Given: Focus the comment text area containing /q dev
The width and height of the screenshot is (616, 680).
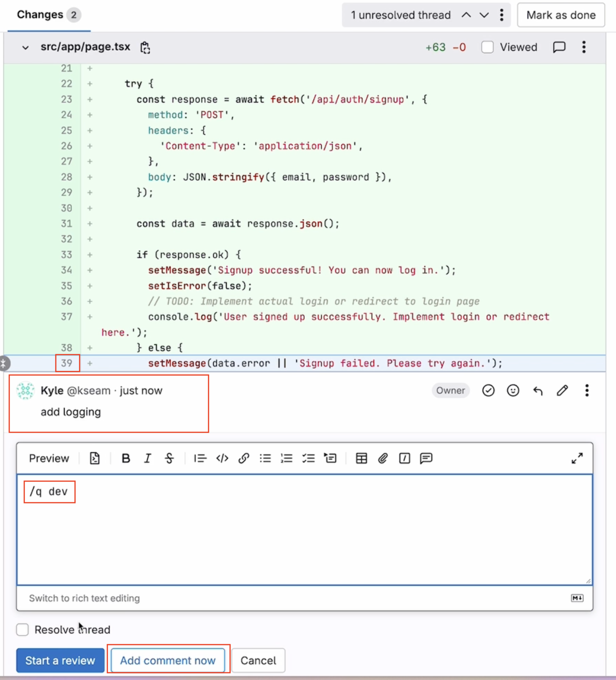Looking at the screenshot, I should pyautogui.click(x=304, y=530).
